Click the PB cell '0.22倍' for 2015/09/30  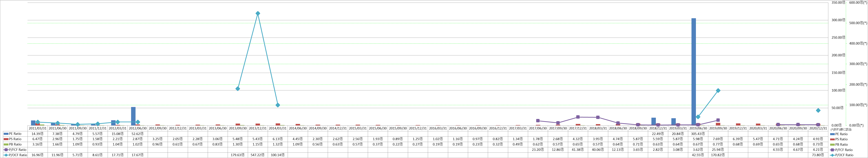click(398, 145)
